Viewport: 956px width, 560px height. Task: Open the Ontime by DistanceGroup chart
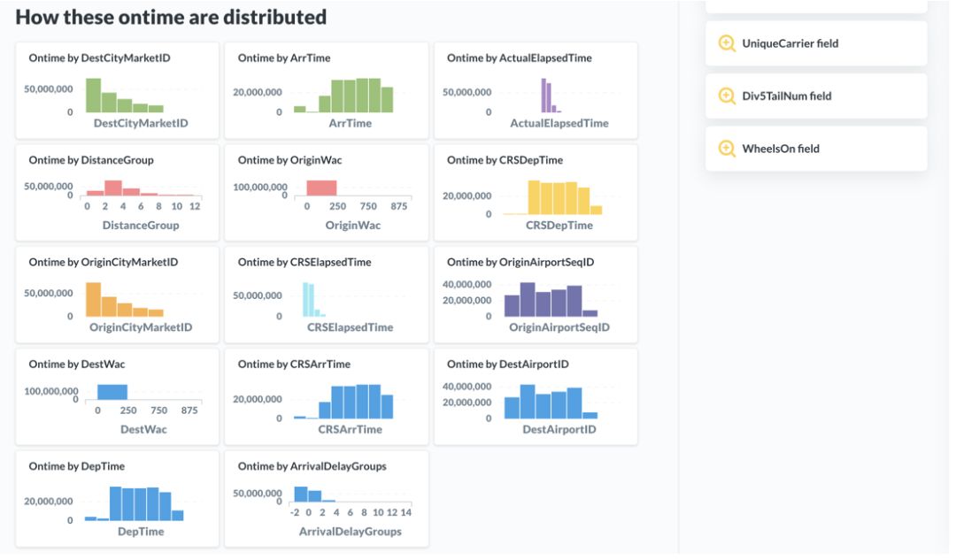(x=117, y=193)
